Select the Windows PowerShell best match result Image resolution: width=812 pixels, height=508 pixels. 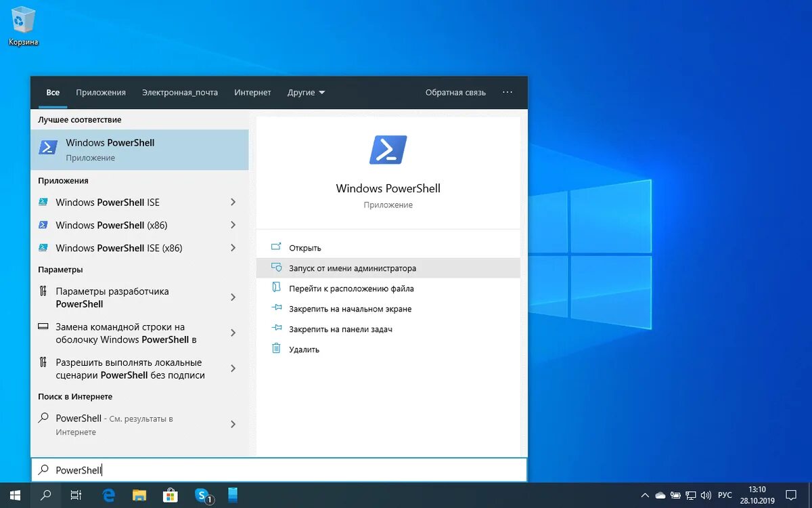pos(140,150)
